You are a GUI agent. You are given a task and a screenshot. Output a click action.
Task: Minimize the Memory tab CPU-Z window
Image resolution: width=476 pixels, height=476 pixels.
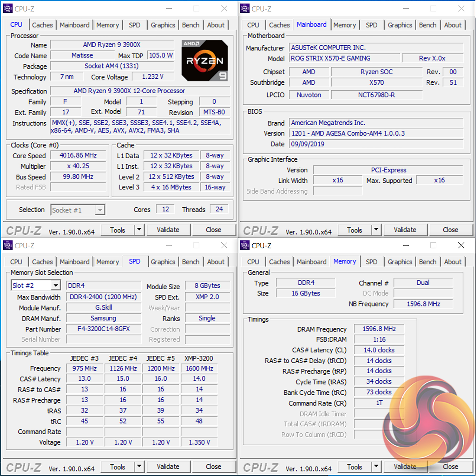[406, 245]
